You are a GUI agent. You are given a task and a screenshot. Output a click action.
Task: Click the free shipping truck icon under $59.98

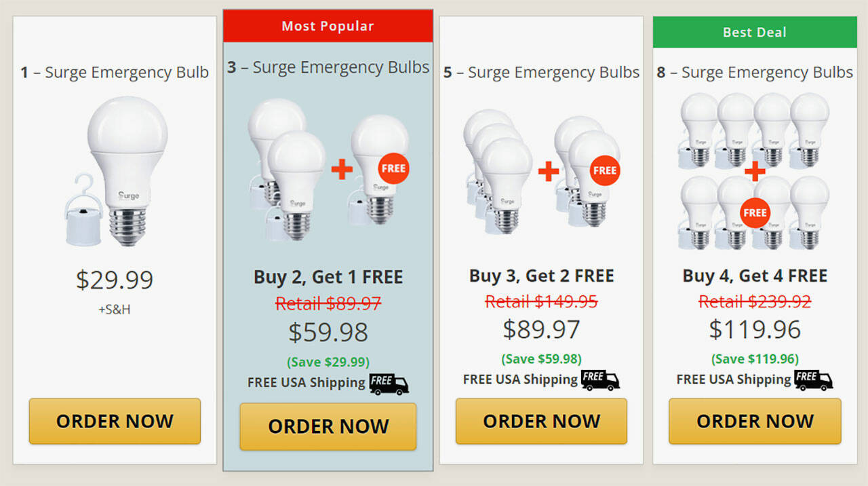tap(389, 384)
